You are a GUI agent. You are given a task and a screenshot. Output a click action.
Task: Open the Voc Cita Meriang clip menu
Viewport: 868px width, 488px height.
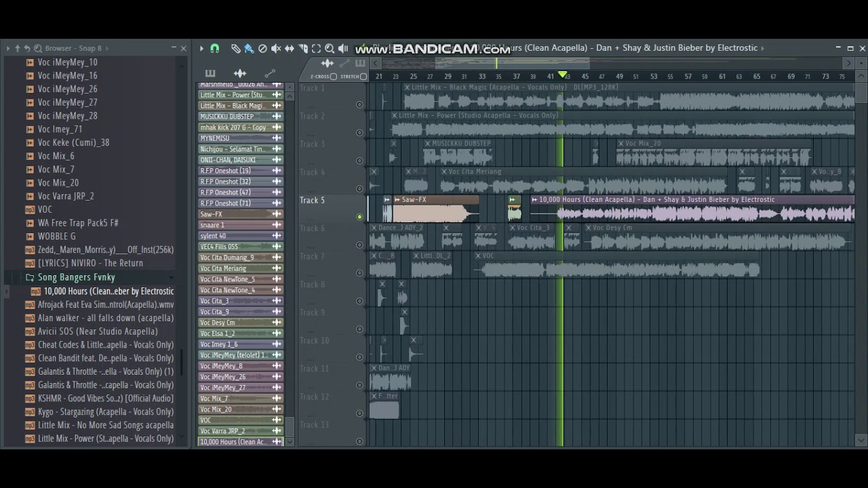click(444, 171)
